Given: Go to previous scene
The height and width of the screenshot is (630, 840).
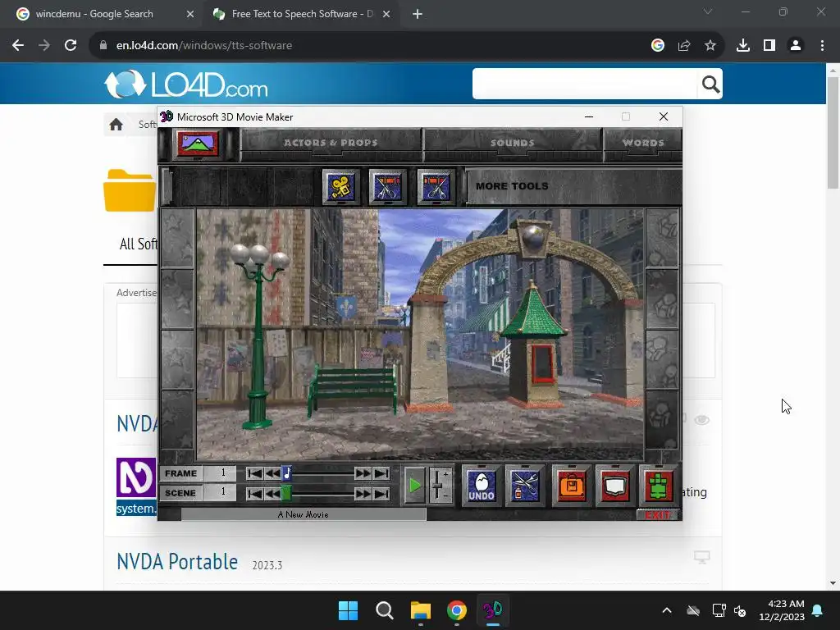Looking at the screenshot, I should tap(272, 493).
